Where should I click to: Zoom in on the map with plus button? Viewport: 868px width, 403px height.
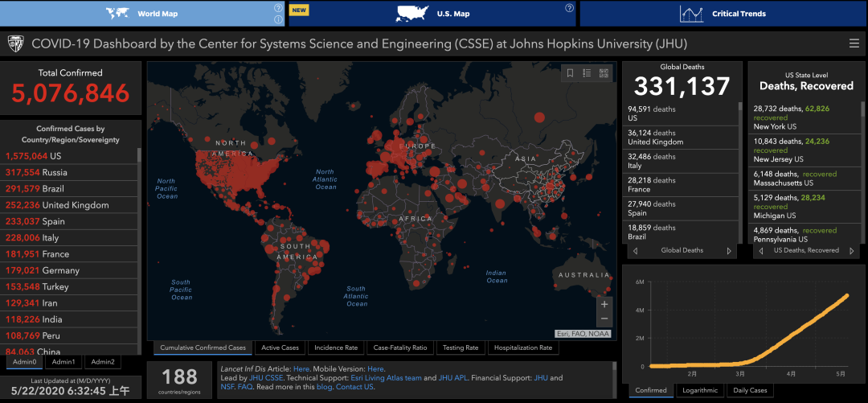point(604,304)
